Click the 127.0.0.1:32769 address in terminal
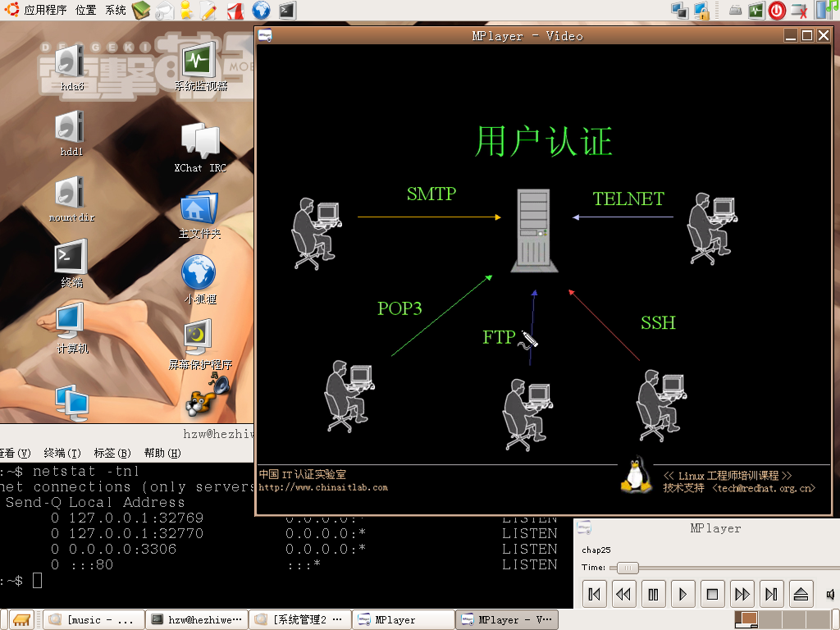 point(136,518)
